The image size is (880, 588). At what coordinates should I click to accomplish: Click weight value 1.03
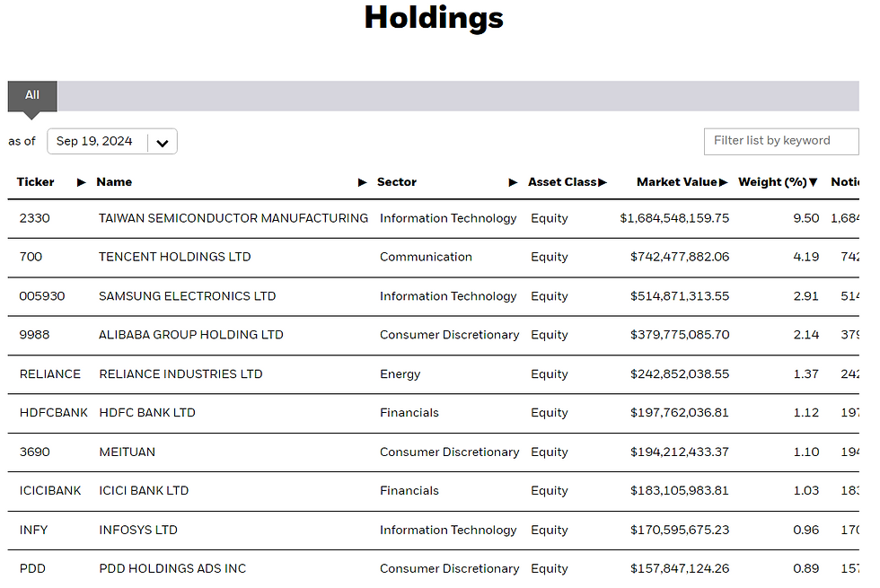point(806,491)
